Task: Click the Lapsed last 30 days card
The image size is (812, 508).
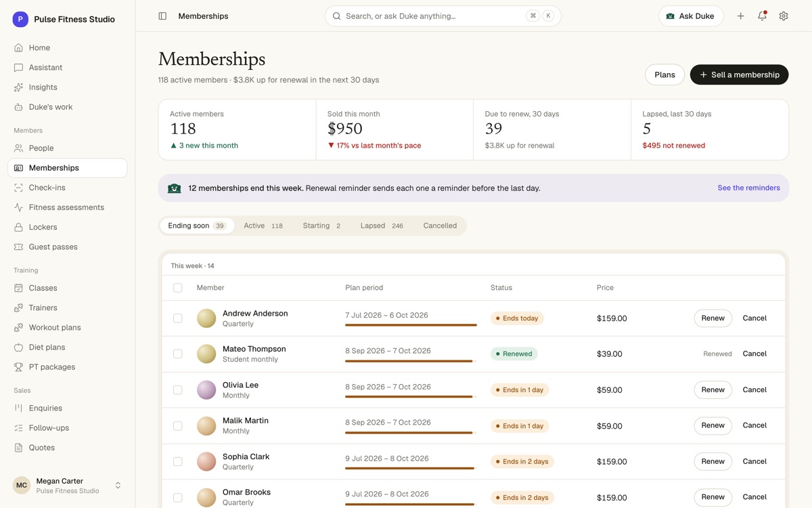Action: (710, 130)
